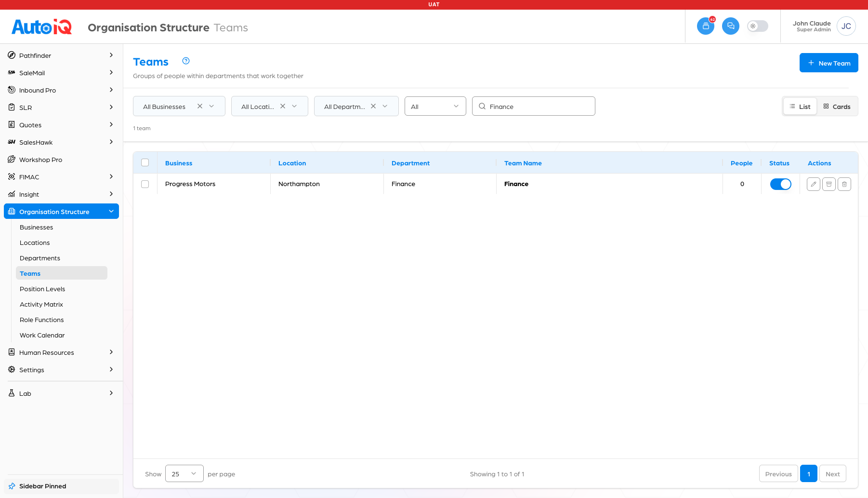Open the All status dropdown

[x=435, y=106]
